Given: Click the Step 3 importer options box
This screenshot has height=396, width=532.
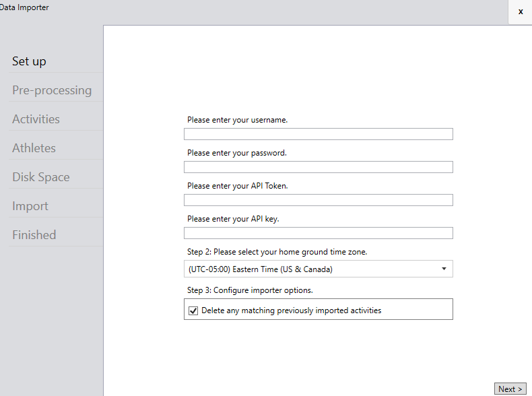Looking at the screenshot, I should [x=319, y=309].
